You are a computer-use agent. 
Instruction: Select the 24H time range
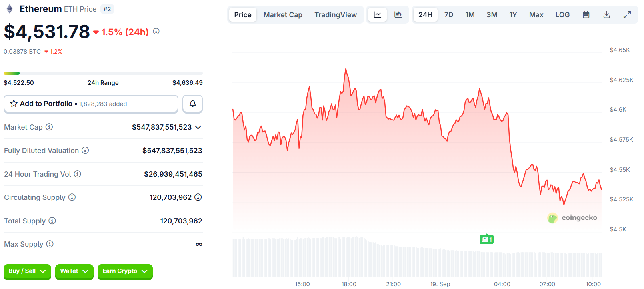(425, 15)
